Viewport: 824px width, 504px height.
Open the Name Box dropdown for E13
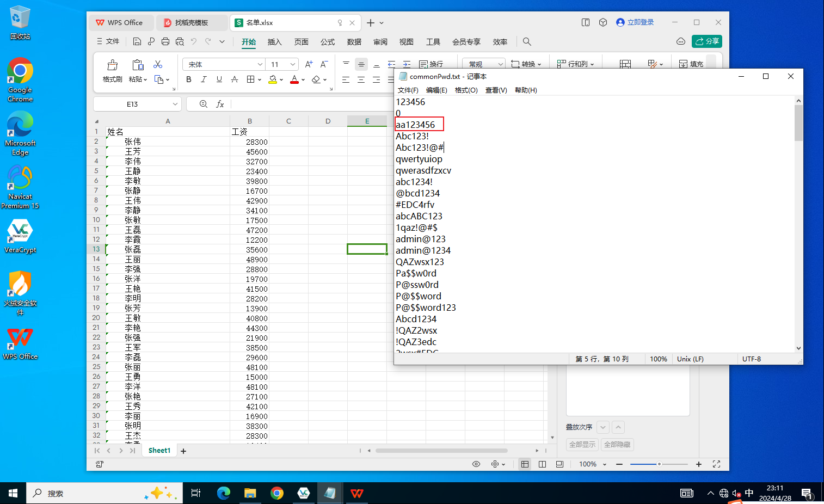click(175, 104)
